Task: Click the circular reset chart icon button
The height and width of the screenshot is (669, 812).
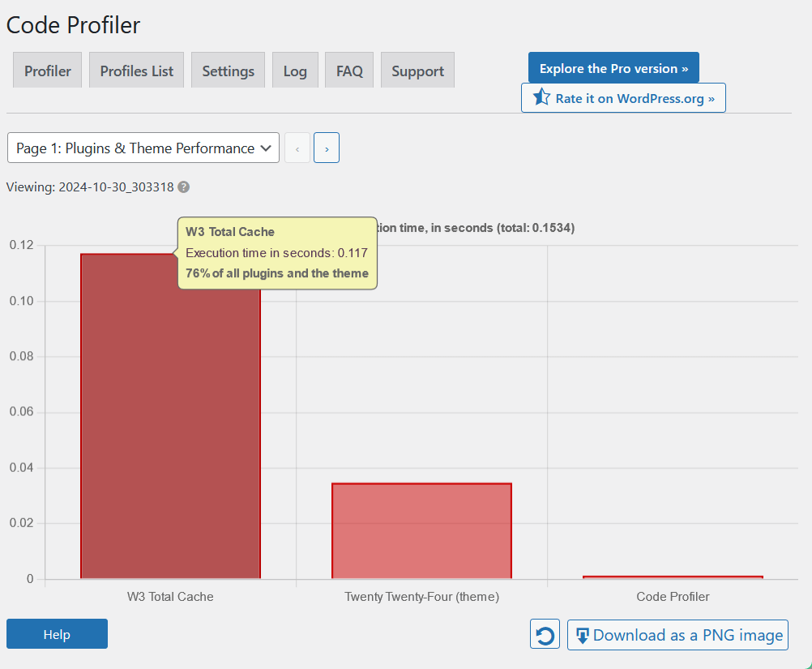Action: coord(545,634)
